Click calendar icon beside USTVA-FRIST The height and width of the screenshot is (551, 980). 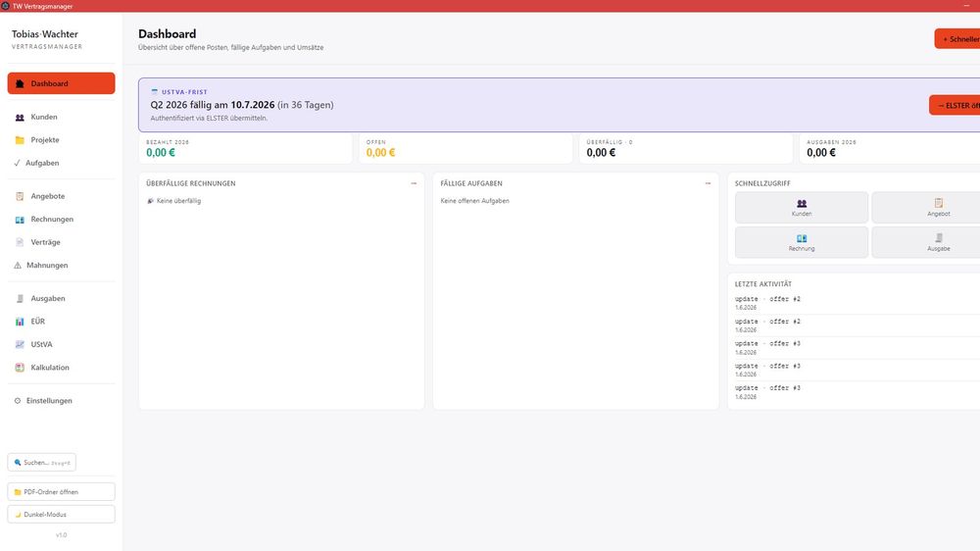tap(155, 92)
